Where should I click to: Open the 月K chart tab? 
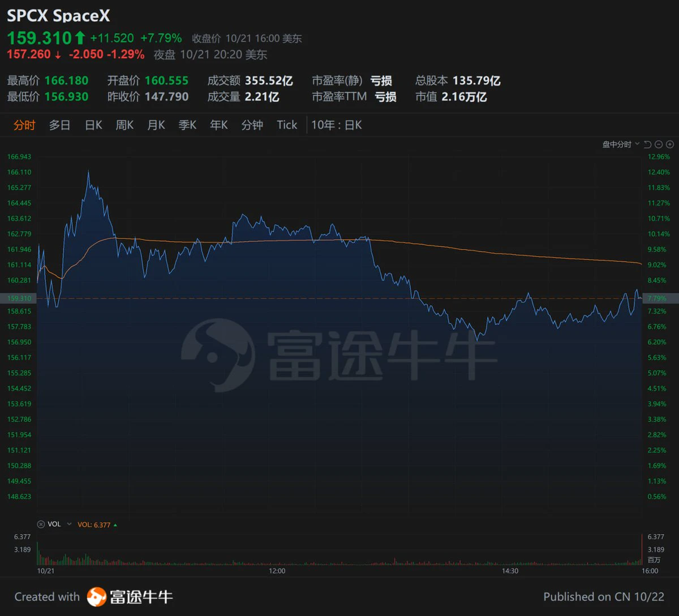[156, 125]
